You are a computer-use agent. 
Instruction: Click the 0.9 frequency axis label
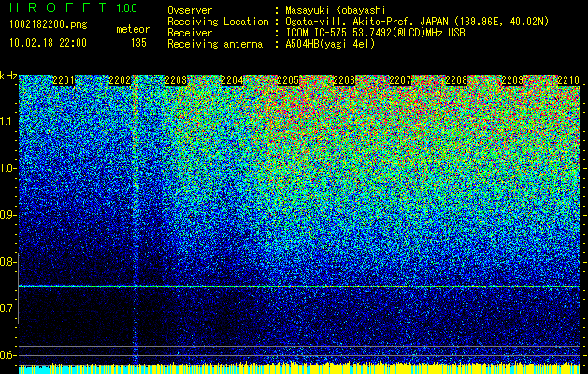7,215
